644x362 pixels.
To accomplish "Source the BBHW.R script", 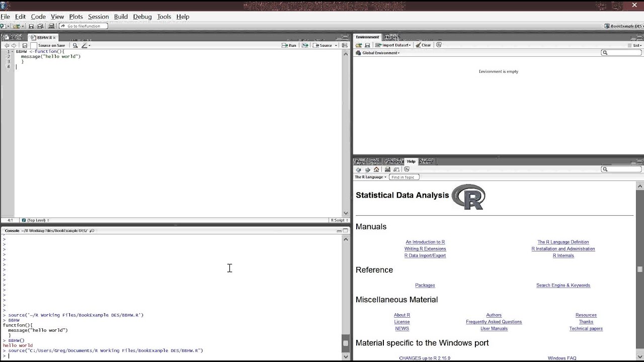I will [x=323, y=45].
